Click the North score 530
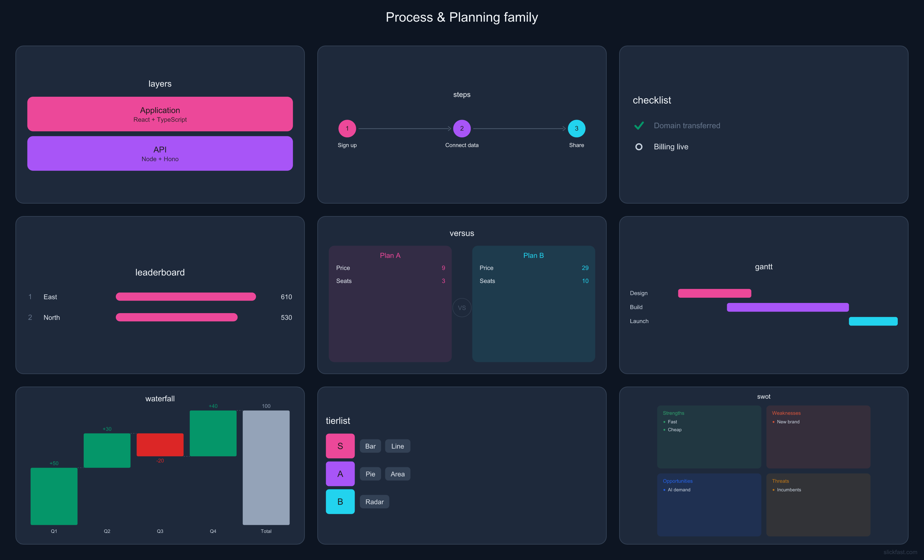The image size is (924, 560). tap(286, 317)
